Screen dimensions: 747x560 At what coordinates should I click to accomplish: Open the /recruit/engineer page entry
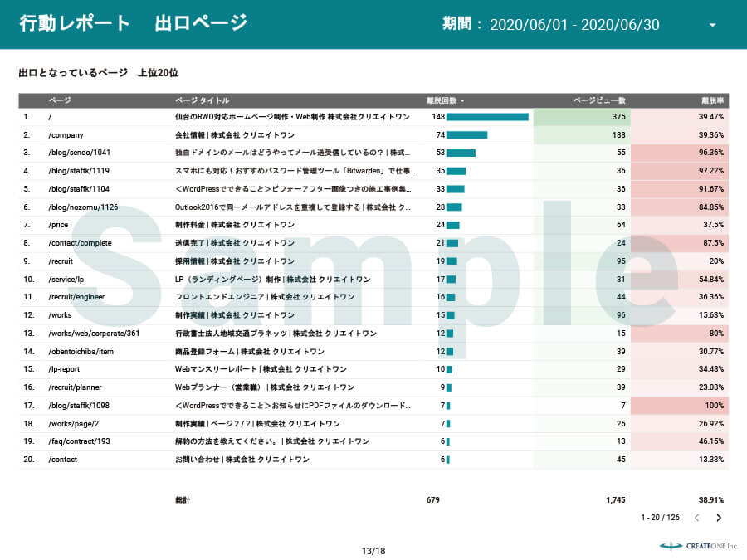(77, 297)
